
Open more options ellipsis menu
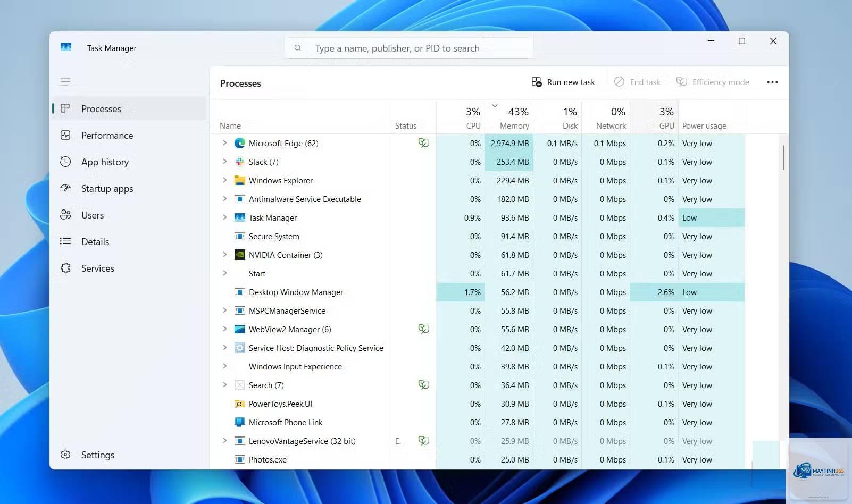(x=772, y=82)
